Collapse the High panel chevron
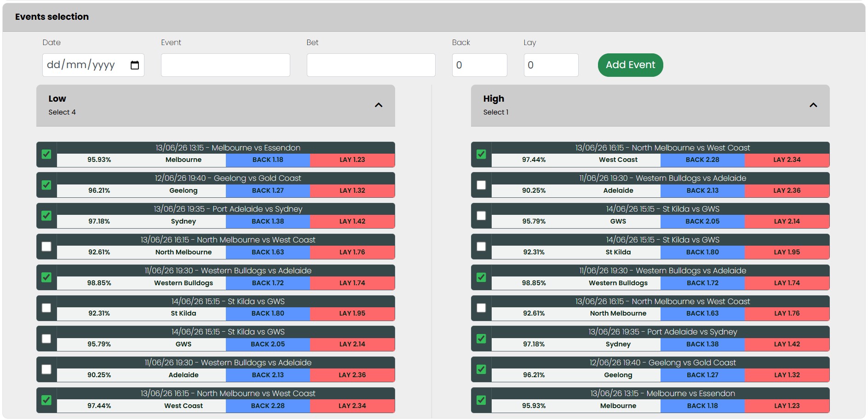868x420 pixels. pos(813,105)
